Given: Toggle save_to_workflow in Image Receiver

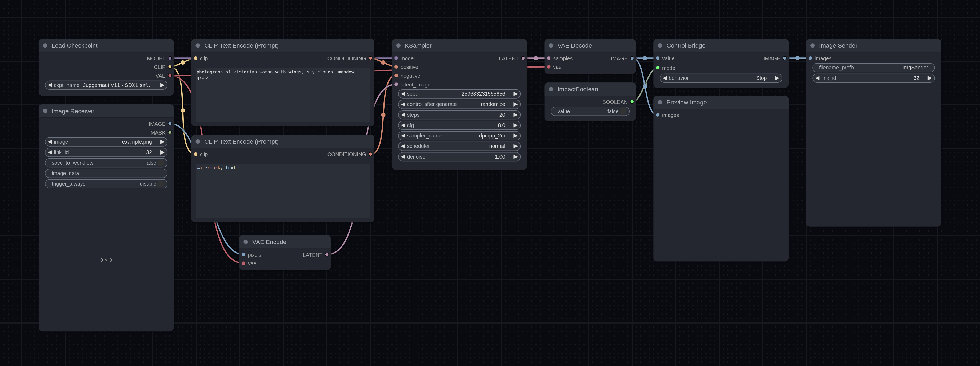Looking at the screenshot, I should [x=106, y=163].
